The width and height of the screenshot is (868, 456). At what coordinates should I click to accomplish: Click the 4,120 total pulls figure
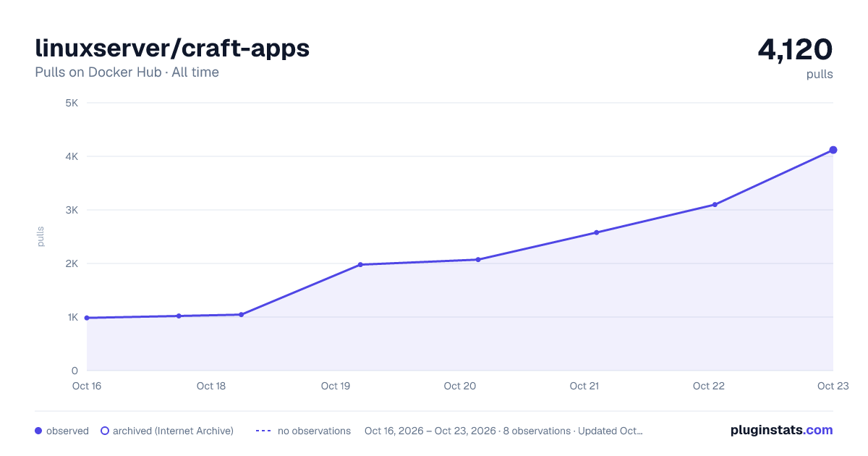coord(795,49)
